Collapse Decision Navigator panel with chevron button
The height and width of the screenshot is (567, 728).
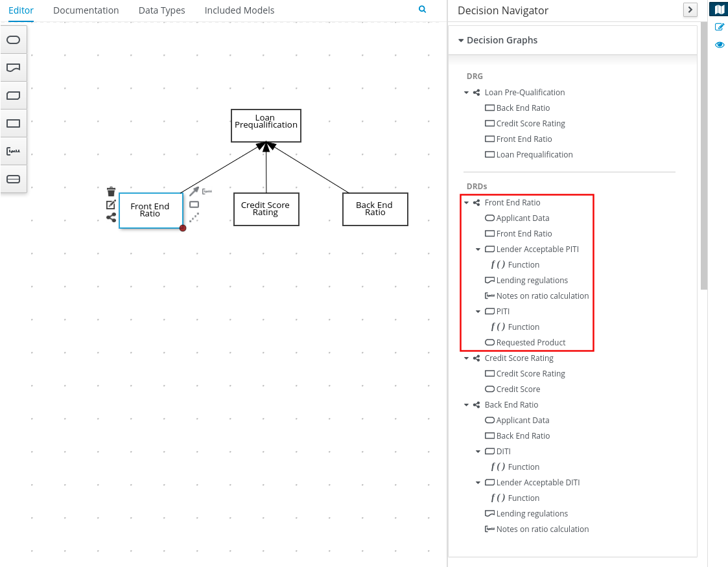point(690,10)
